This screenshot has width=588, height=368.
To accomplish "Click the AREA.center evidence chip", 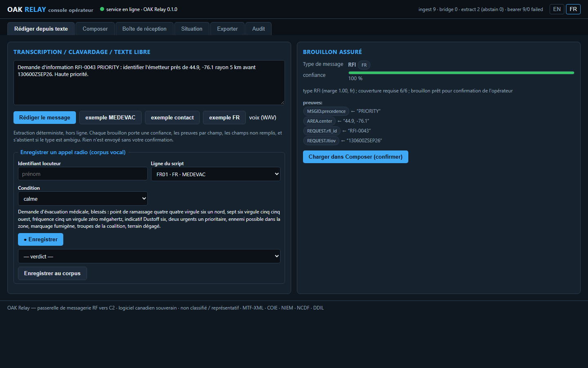I will [x=319, y=121].
